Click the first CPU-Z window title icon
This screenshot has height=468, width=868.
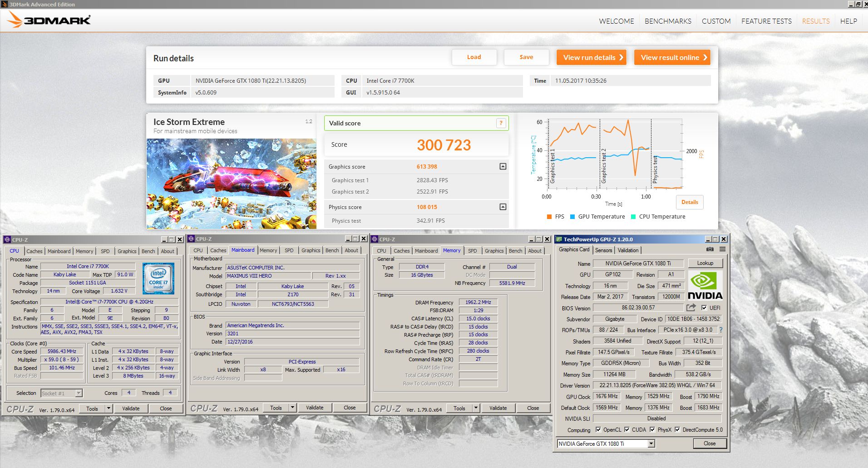7,239
